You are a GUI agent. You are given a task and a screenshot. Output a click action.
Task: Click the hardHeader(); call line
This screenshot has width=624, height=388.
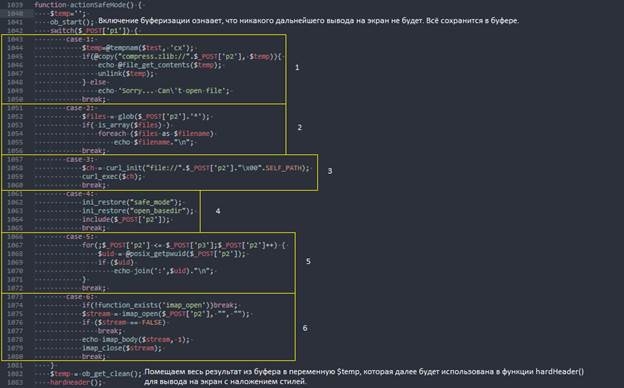(x=76, y=382)
